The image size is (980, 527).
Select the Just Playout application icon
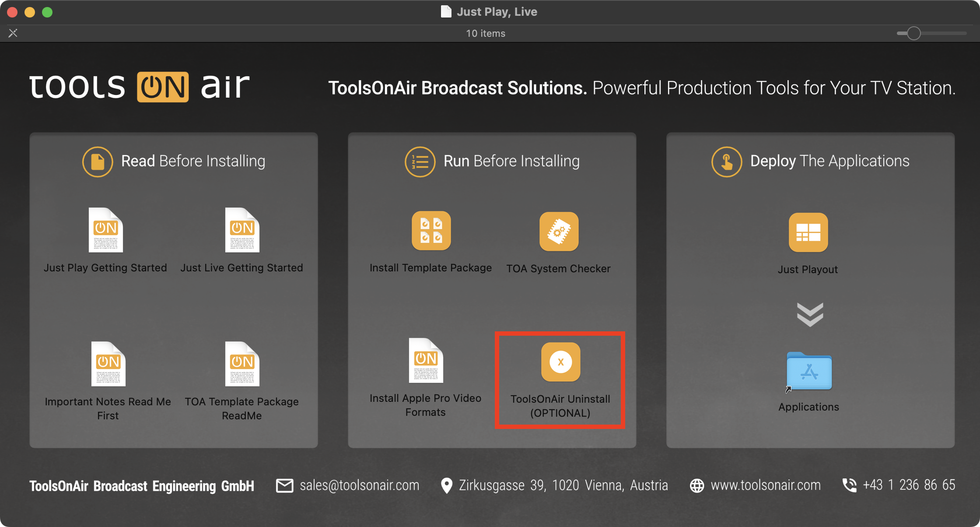click(808, 232)
